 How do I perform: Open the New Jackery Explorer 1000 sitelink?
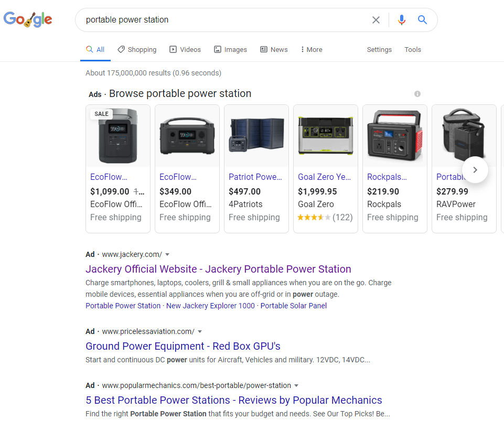tap(210, 306)
